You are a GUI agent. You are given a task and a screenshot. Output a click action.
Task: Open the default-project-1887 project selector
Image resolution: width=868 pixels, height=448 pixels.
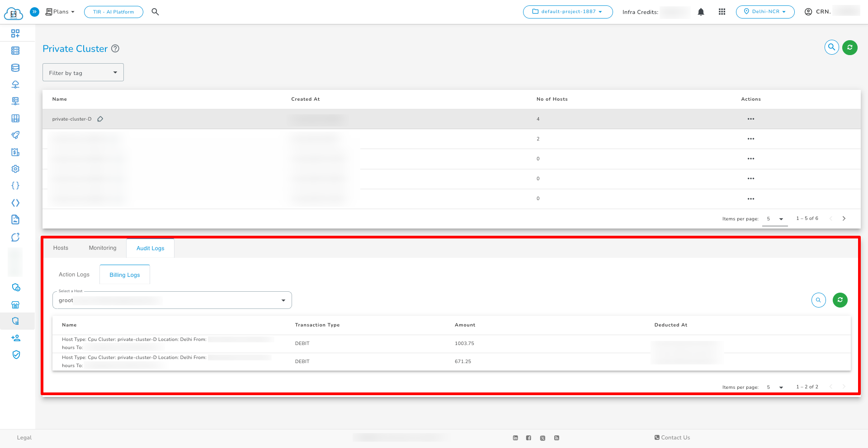(x=568, y=12)
